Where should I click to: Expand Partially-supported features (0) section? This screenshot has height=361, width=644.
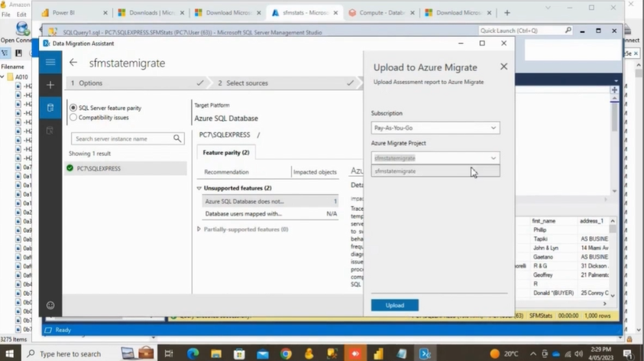[x=199, y=229]
